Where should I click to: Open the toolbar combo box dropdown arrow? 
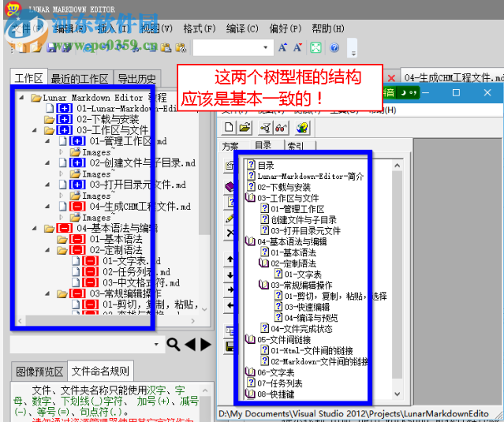(x=266, y=47)
